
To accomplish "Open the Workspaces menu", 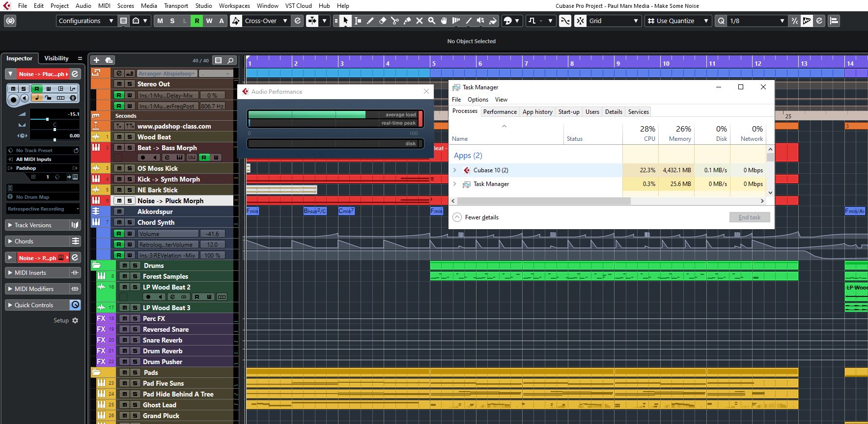I will pos(234,6).
